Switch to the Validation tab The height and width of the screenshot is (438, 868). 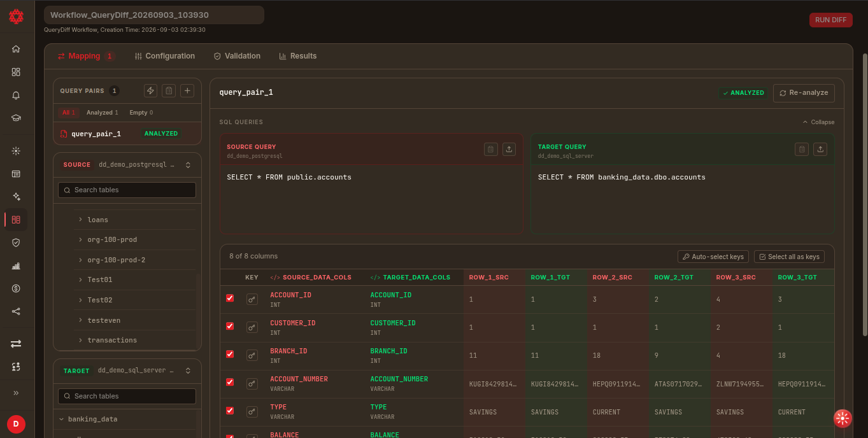(237, 56)
